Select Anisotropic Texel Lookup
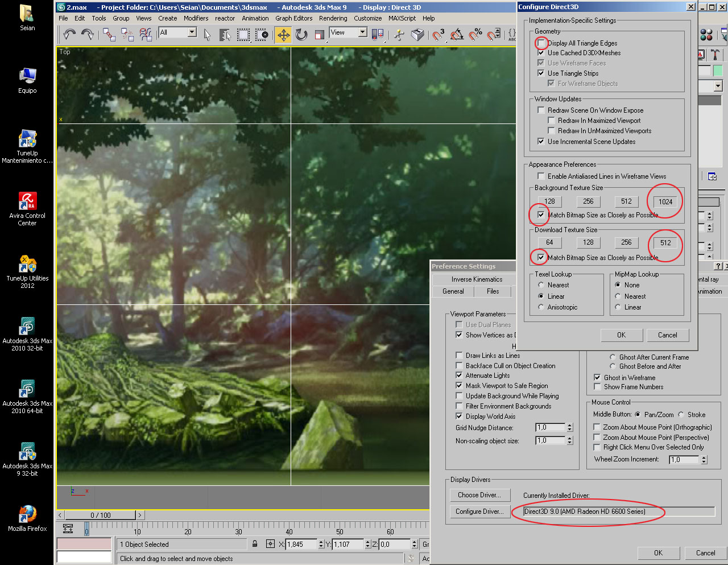 (x=541, y=307)
